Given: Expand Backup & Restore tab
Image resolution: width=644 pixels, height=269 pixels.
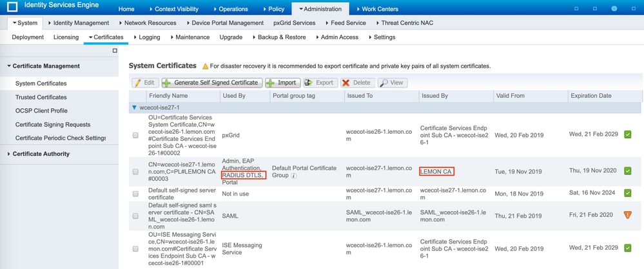Looking at the screenshot, I should point(278,37).
